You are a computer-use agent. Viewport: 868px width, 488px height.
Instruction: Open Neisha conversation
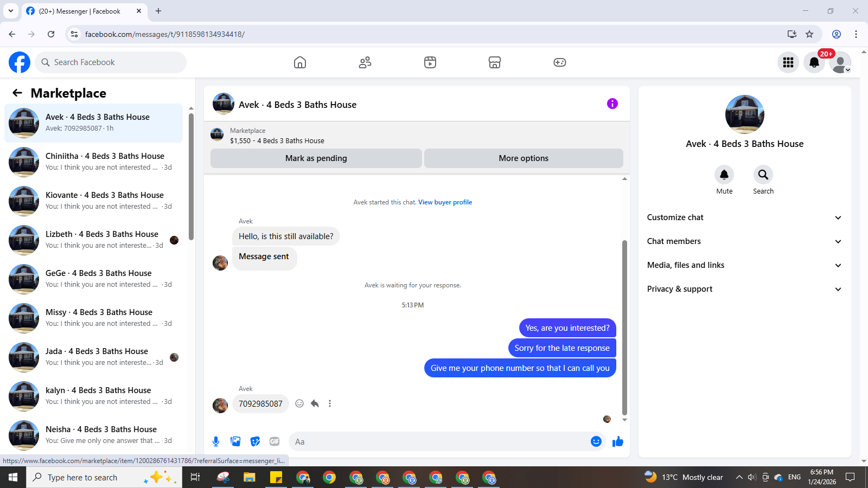pyautogui.click(x=93, y=435)
